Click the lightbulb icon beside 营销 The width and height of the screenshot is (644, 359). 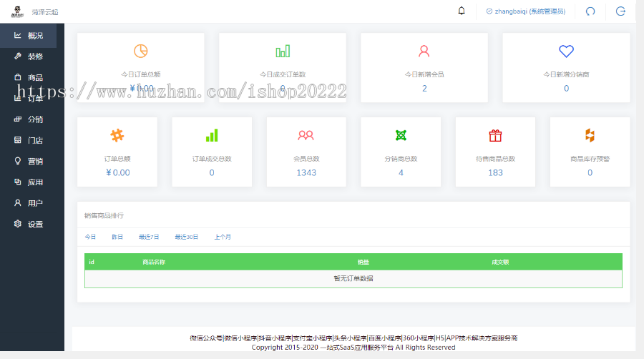tap(18, 161)
